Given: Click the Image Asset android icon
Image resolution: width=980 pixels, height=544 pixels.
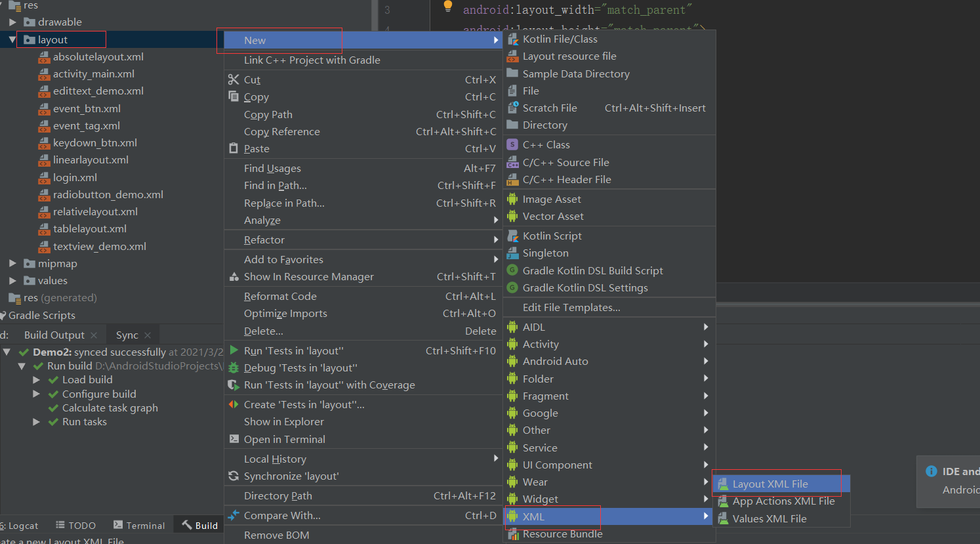Looking at the screenshot, I should [x=513, y=199].
